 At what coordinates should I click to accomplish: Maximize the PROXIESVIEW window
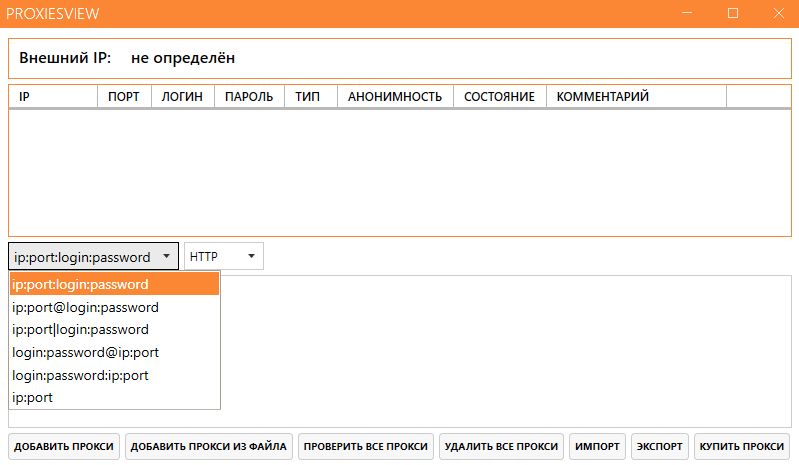[733, 13]
